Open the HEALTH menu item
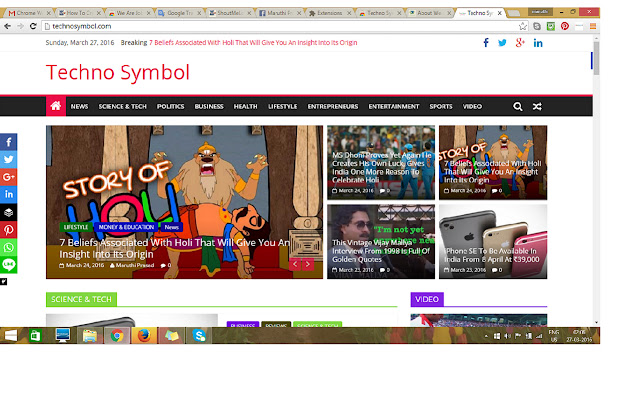This screenshot has width=640, height=400. tap(245, 107)
